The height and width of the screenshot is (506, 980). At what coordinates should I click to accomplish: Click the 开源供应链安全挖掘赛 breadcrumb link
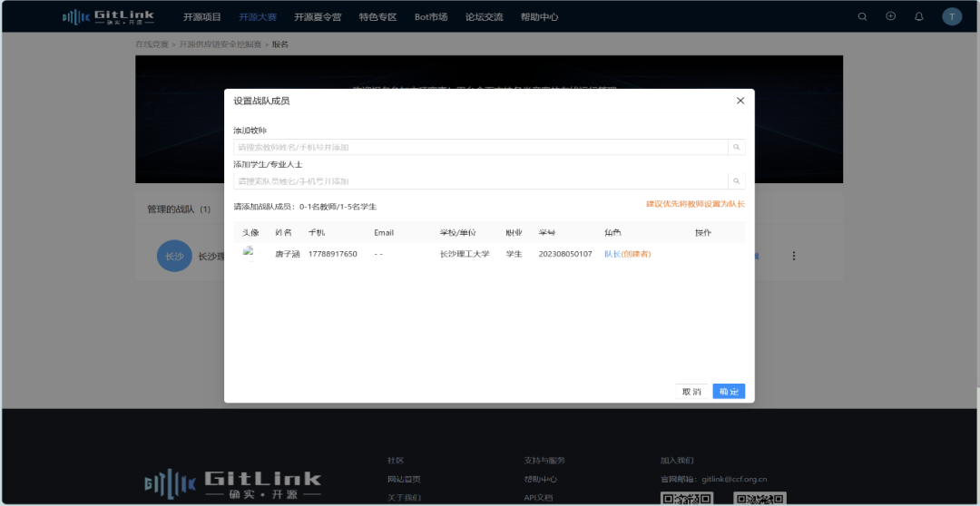coord(220,44)
